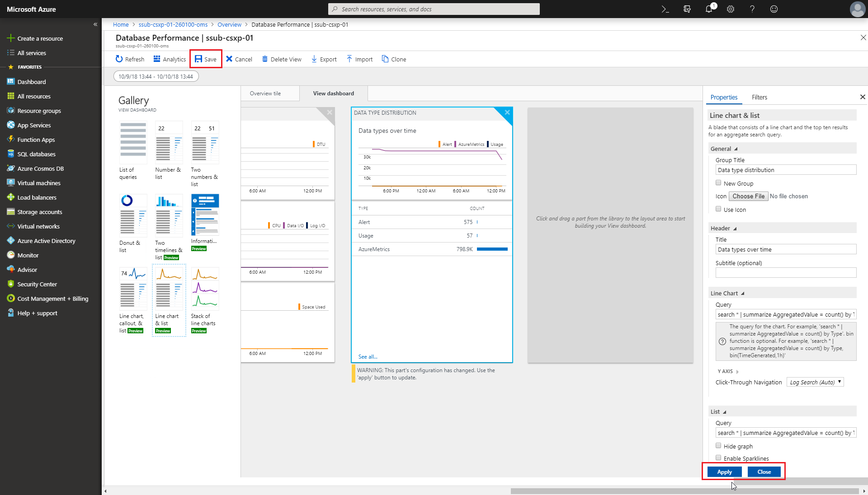This screenshot has width=868, height=495.
Task: Click the See all link in Data Type Distribution
Action: coord(368,356)
